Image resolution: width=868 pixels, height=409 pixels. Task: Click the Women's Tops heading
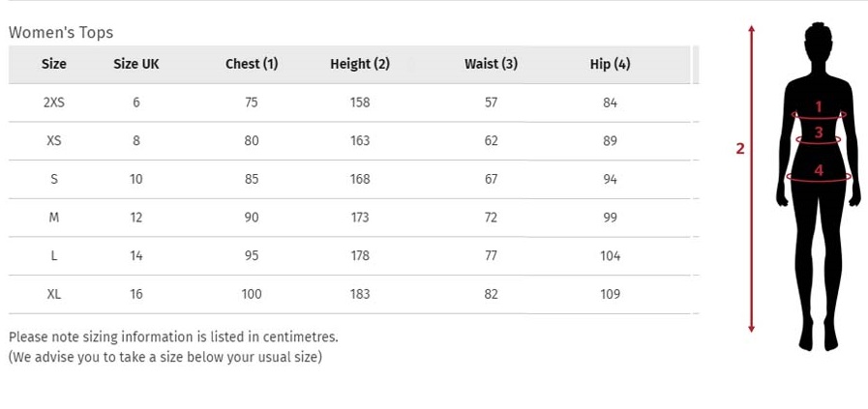tap(61, 33)
